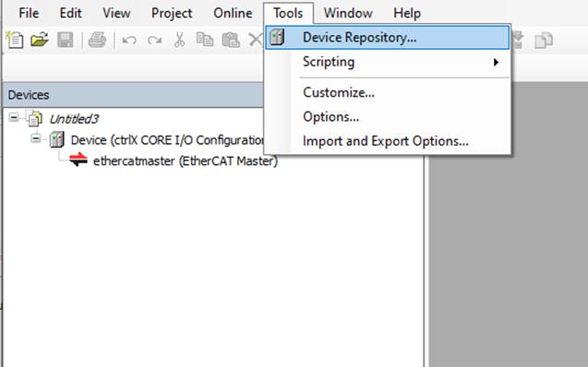Click the Devices panel header
The image size is (588, 367).
[133, 95]
